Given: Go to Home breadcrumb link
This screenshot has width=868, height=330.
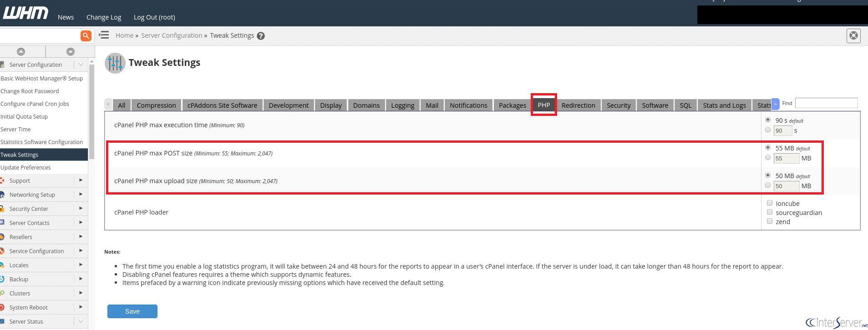Looking at the screenshot, I should 124,35.
